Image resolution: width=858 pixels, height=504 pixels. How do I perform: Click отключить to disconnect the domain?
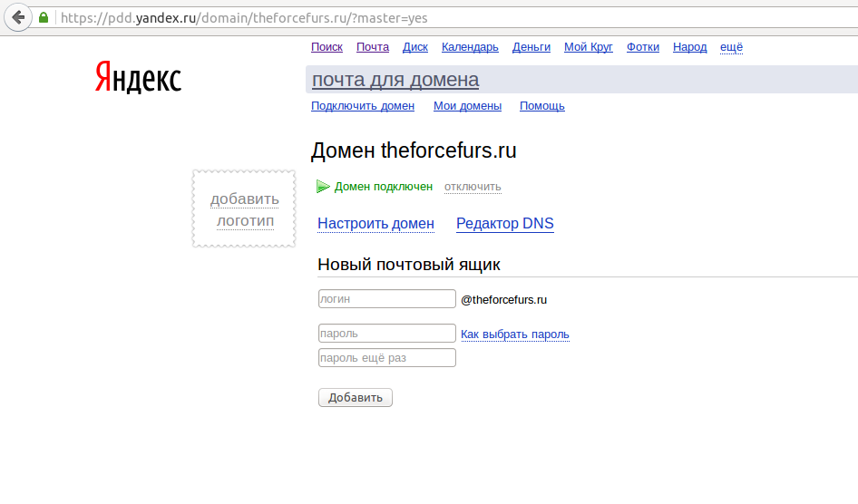point(472,187)
